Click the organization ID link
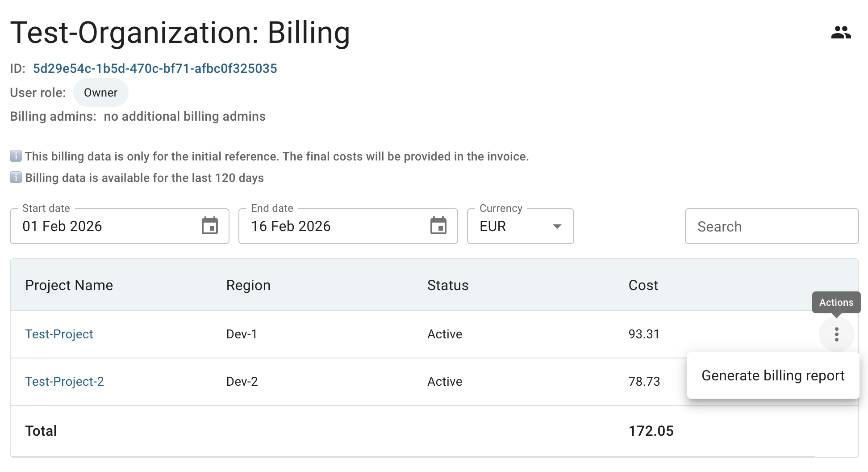The image size is (868, 472). (x=155, y=68)
